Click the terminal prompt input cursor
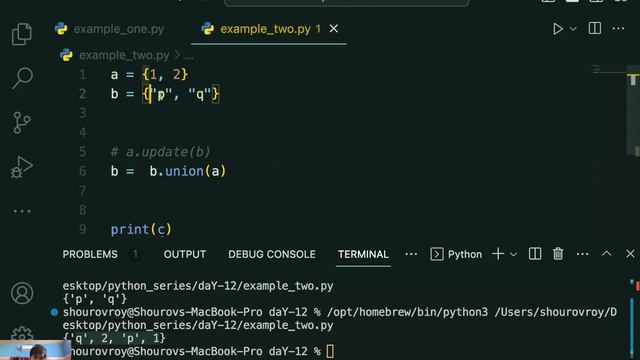 330,351
